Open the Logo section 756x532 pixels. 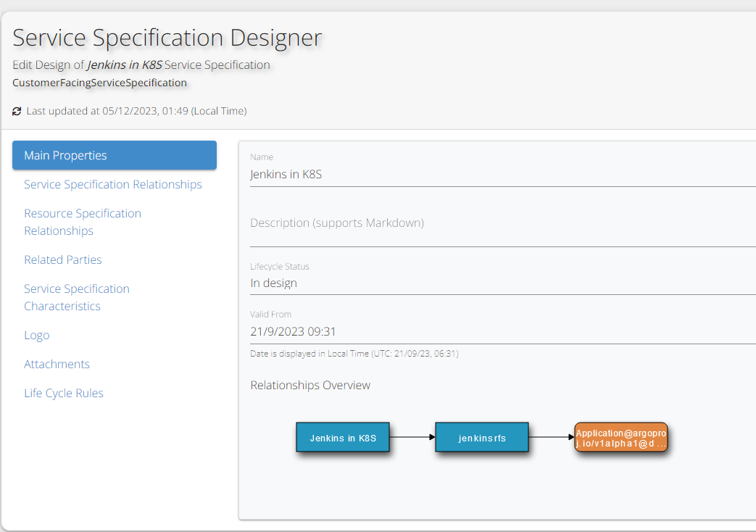point(36,335)
